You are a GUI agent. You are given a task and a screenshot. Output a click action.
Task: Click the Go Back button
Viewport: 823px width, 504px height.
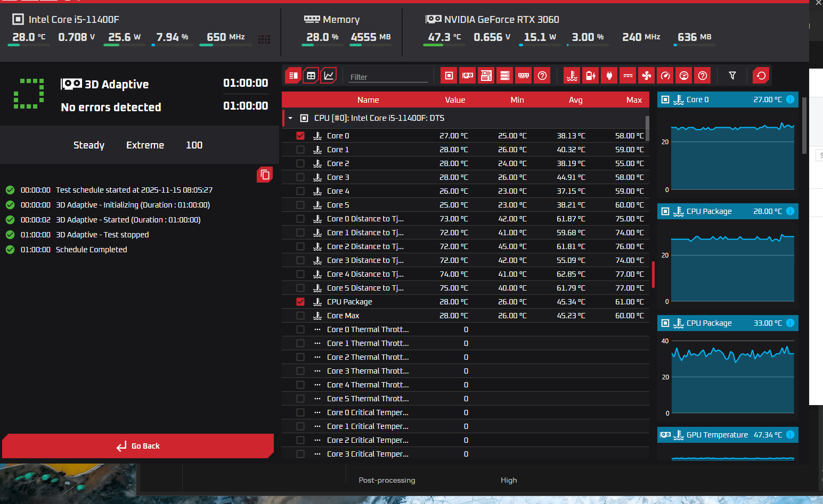coord(138,446)
